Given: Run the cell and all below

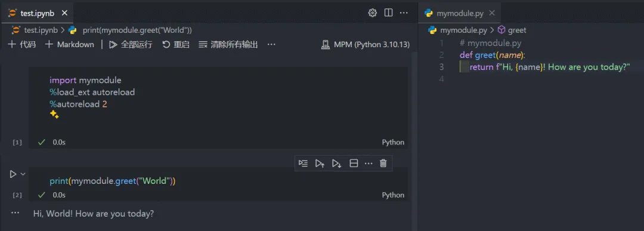Looking at the screenshot, I should click(336, 164).
